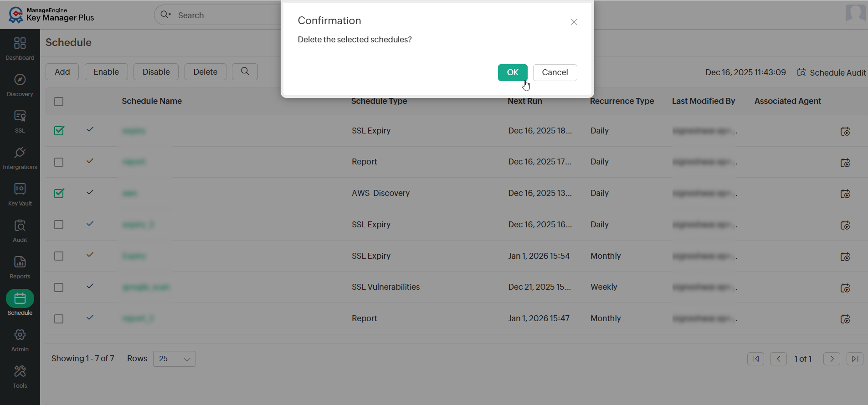Open schedule history icon for Daily Report row
868x405 pixels.
(845, 163)
